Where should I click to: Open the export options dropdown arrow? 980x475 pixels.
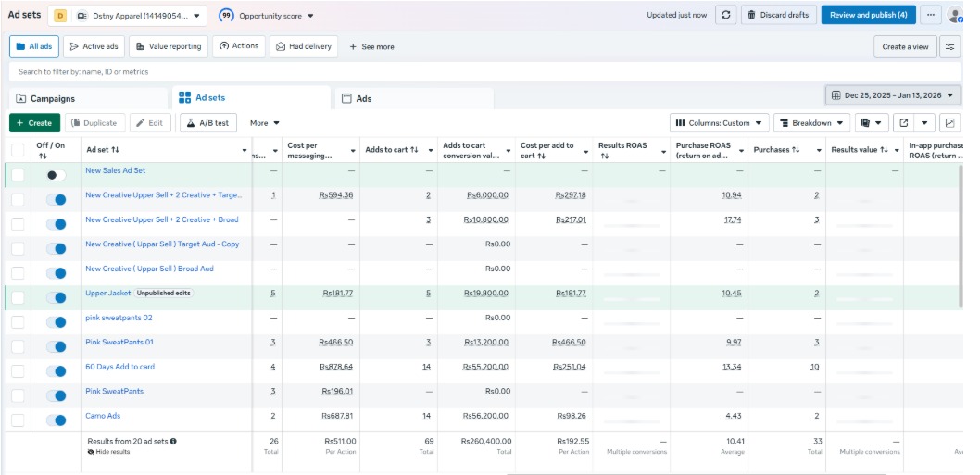[x=924, y=123]
